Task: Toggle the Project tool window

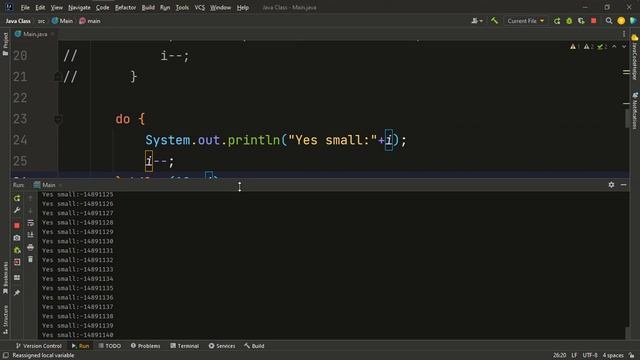Action: [5, 44]
